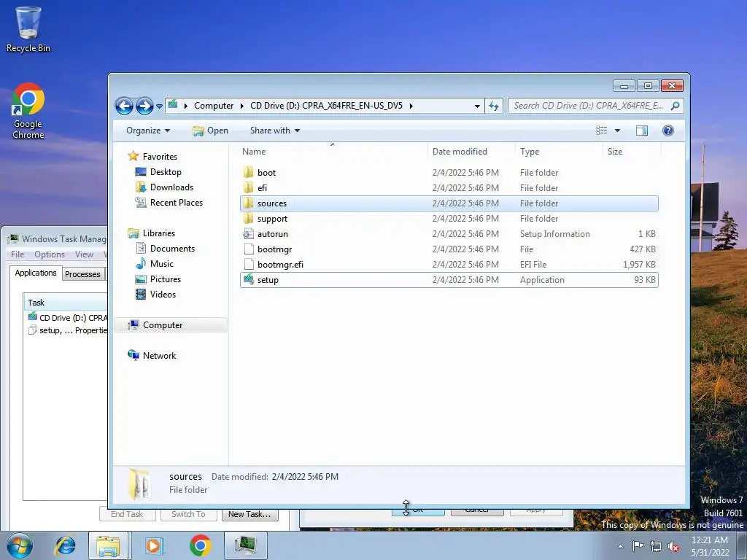Open Downloads under Favorites
The width and height of the screenshot is (747, 560).
pyautogui.click(x=171, y=187)
